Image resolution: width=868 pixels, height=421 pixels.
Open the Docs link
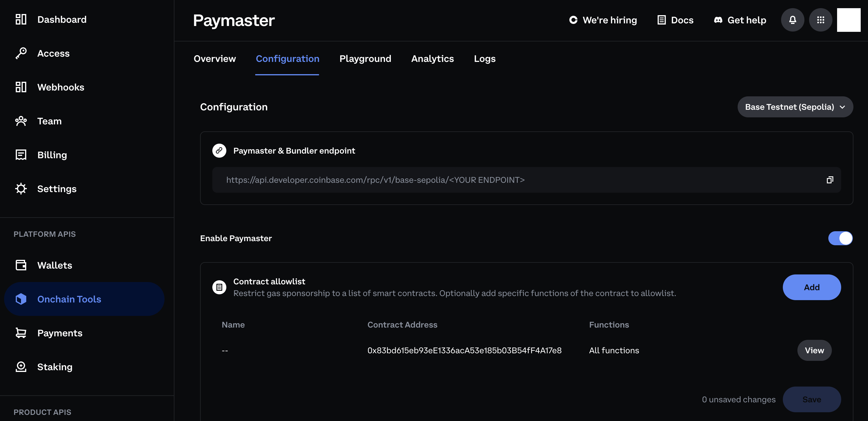675,20
